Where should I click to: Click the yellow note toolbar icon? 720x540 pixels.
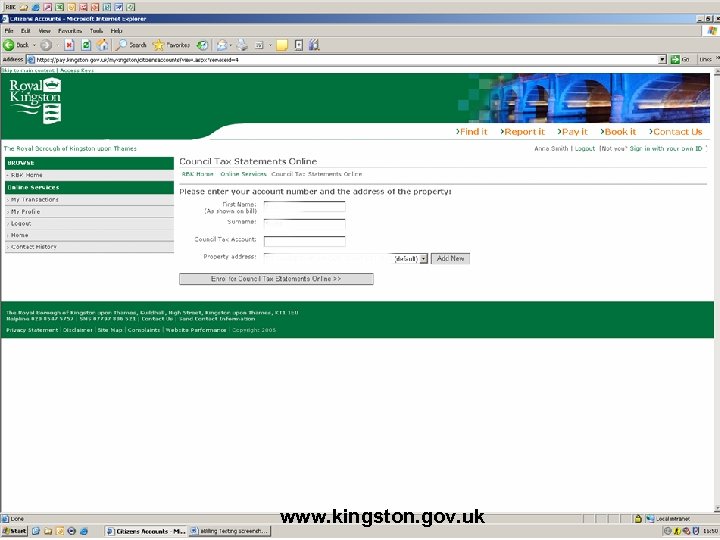[282, 45]
